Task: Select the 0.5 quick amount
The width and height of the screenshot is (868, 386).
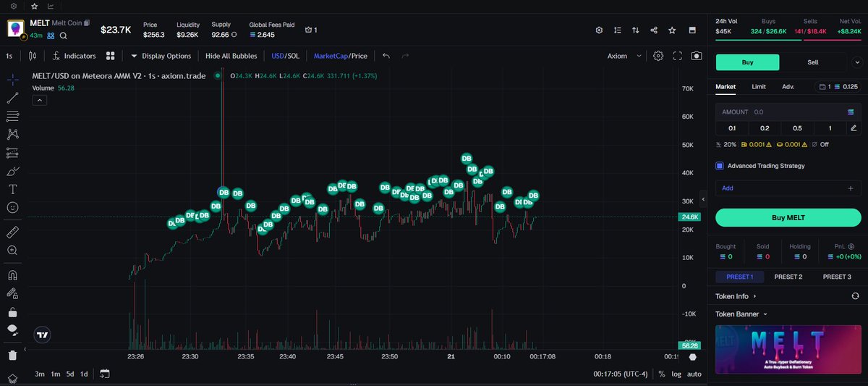Action: [x=797, y=128]
